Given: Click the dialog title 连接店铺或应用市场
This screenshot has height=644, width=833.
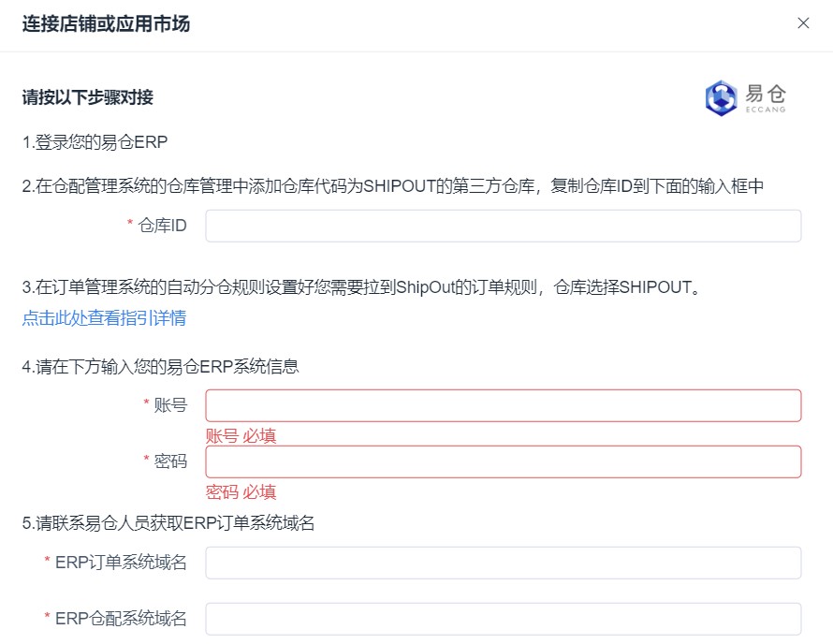Looking at the screenshot, I should coord(106,24).
